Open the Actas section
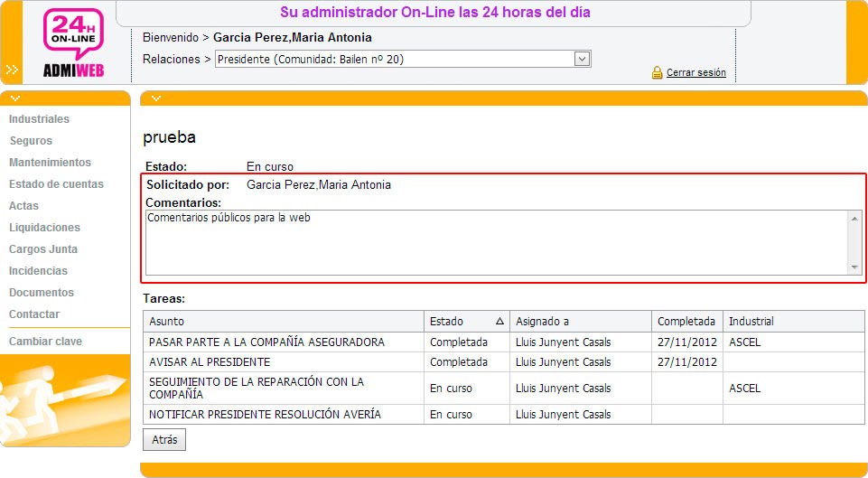The height and width of the screenshot is (478, 868). [x=23, y=205]
